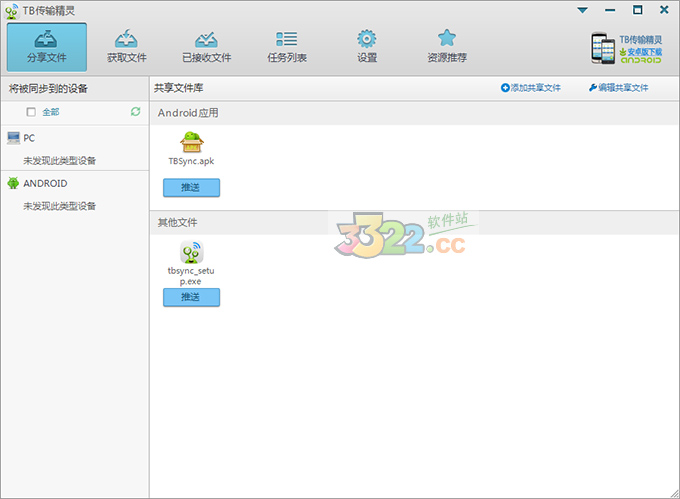Screen dimensions: 680x499
Task: Click the window resize grip corner
Action: coord(674,493)
